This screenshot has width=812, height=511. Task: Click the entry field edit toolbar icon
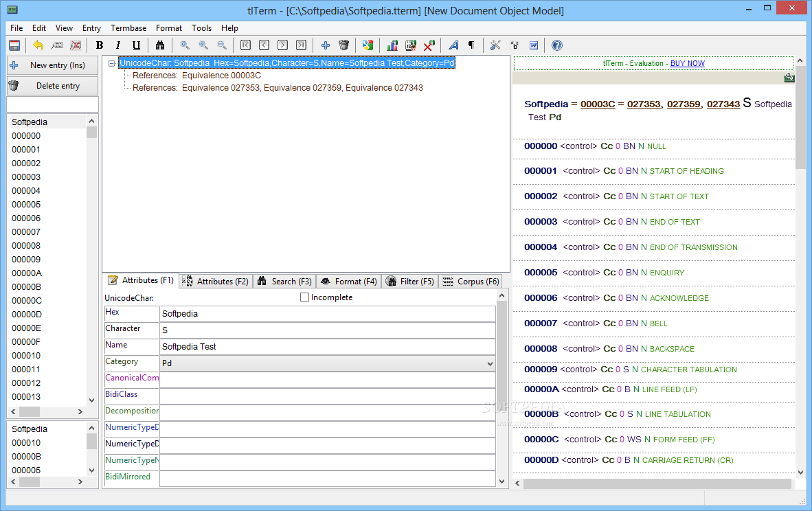(57, 45)
